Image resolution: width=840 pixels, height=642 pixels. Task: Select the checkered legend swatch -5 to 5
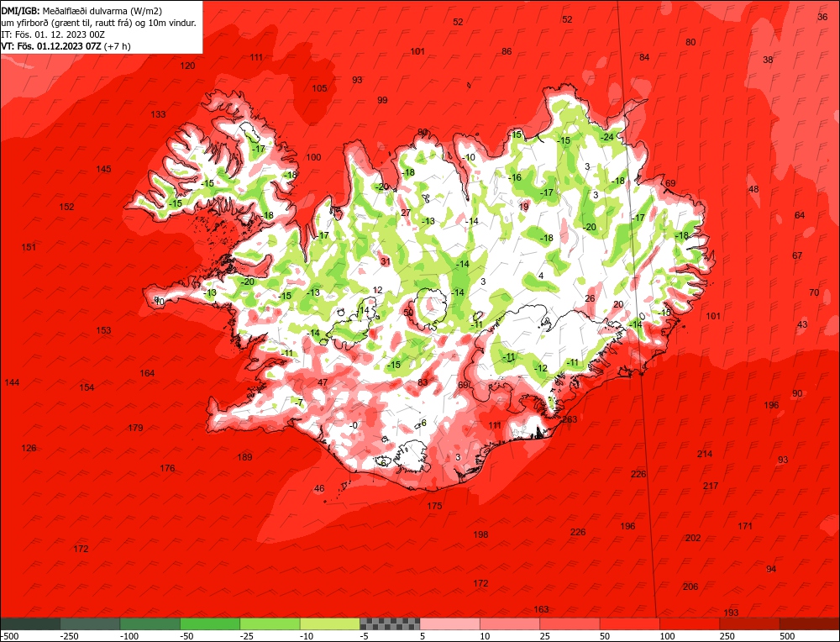pos(390,624)
